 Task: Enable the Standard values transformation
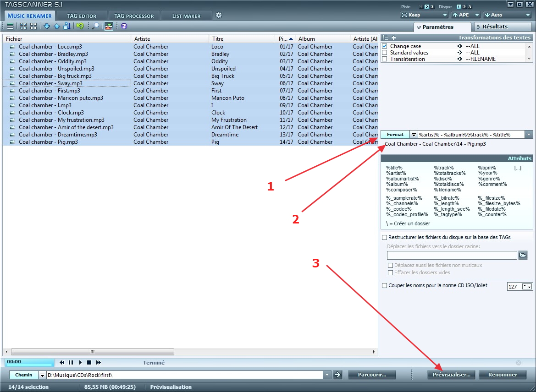385,53
